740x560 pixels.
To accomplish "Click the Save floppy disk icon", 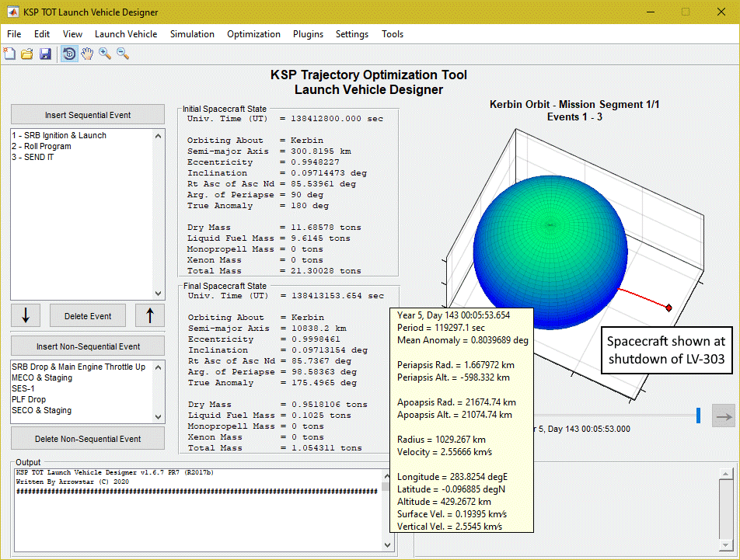I will [45, 54].
